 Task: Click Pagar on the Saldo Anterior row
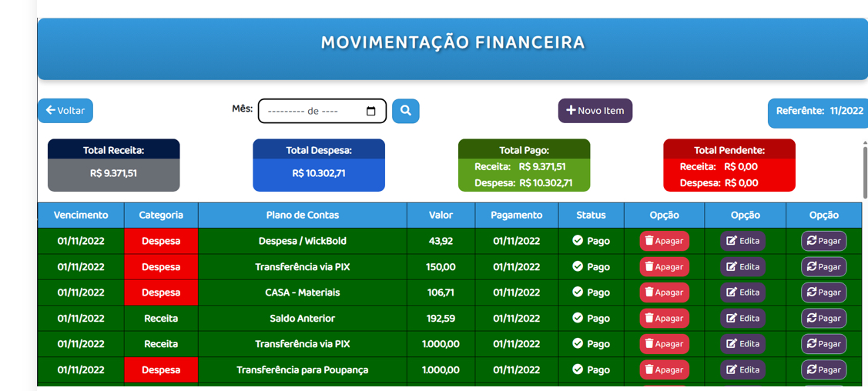(824, 319)
